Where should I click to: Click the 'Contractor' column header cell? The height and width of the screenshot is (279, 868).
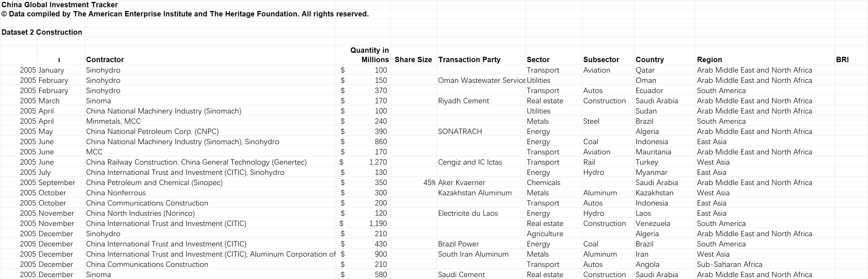pos(105,60)
